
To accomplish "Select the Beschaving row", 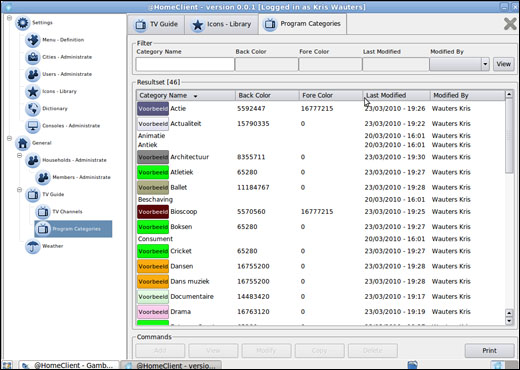I will pos(321,200).
